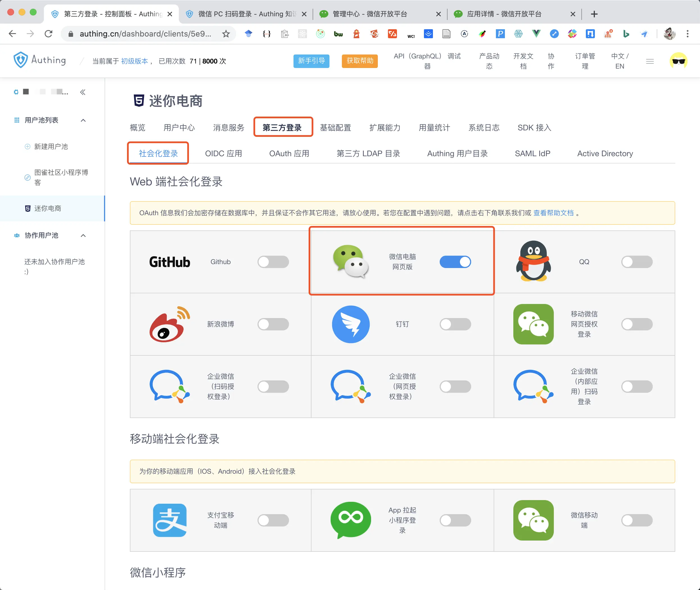
Task: Switch to OAuth 应用 sub-tab
Action: click(x=289, y=153)
